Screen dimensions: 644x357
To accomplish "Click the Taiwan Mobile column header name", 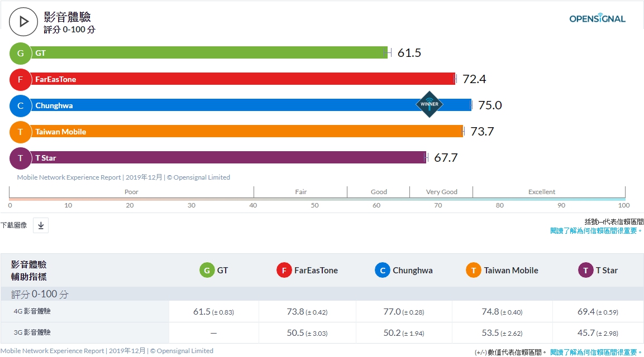I will click(x=511, y=271).
